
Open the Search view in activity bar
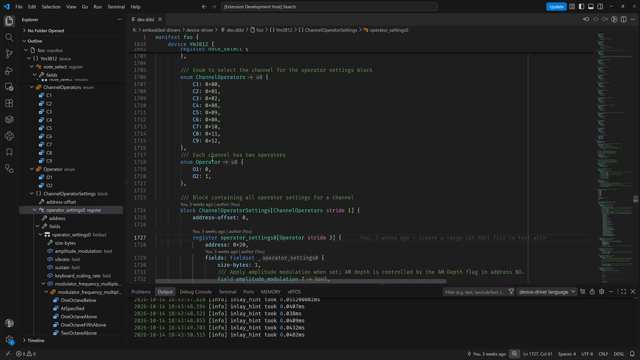(9, 38)
